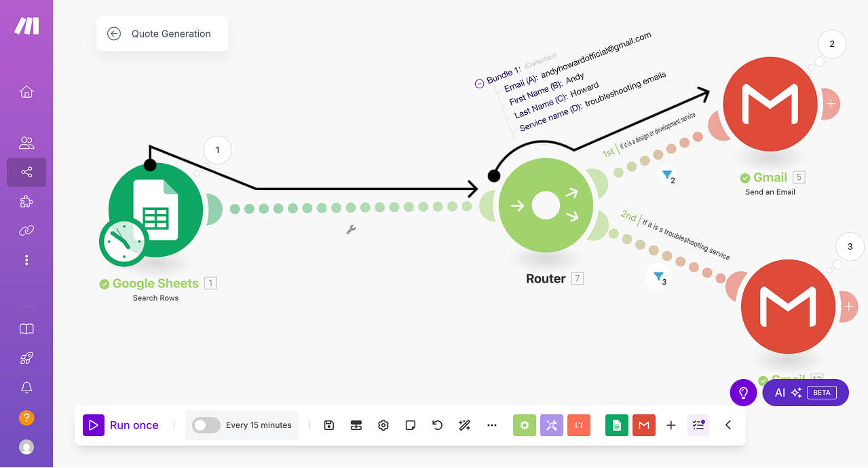Open operation bubble 3 above bottom Gmail
Image resolution: width=868 pixels, height=468 pixels.
coord(850,247)
